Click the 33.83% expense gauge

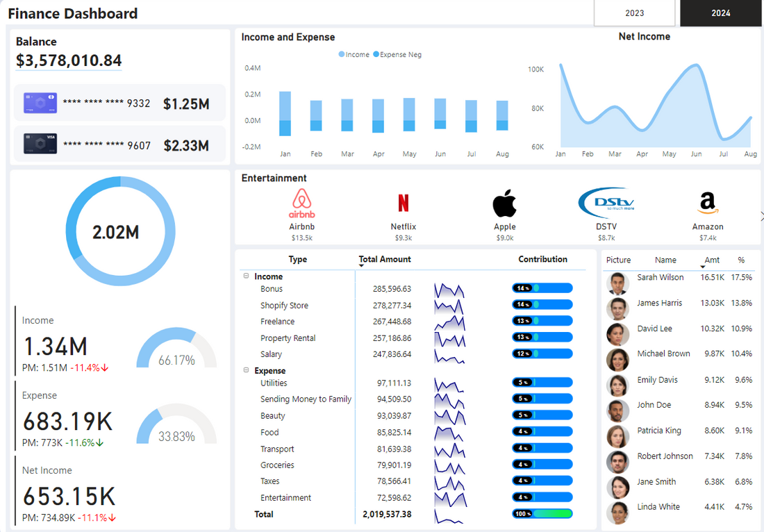[176, 424]
